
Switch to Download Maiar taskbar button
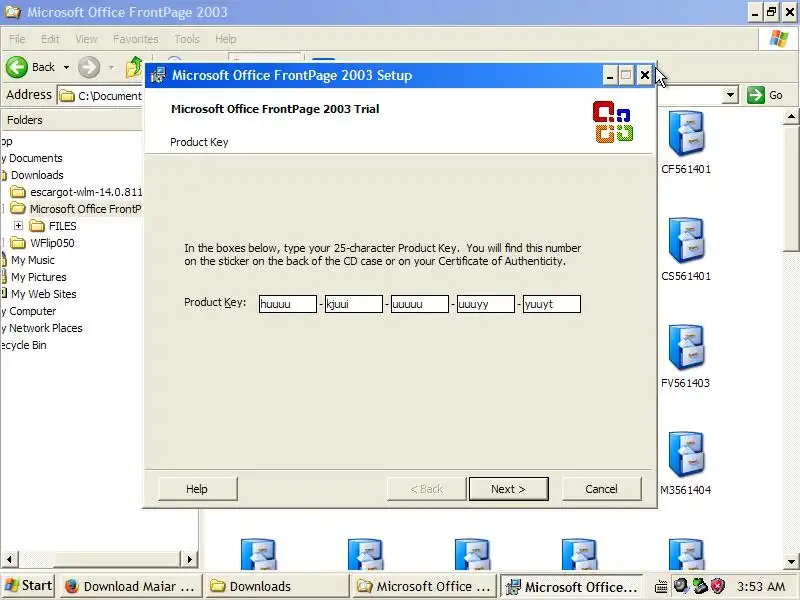[x=132, y=586]
